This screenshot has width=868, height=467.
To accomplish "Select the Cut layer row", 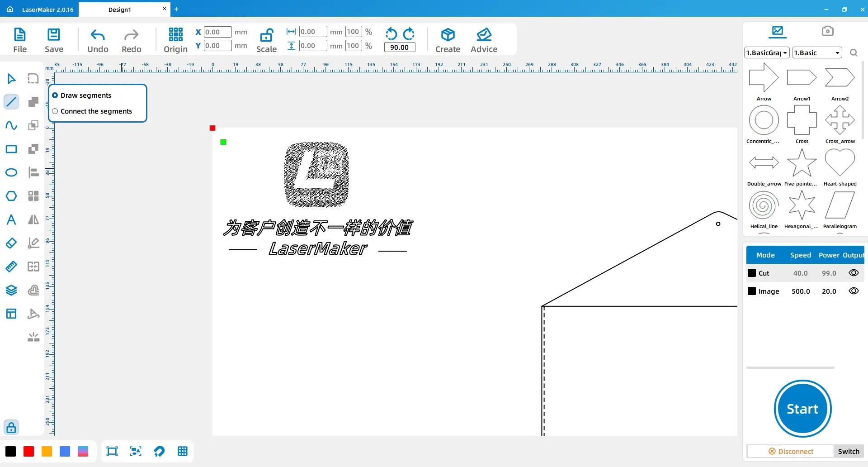I will click(805, 273).
